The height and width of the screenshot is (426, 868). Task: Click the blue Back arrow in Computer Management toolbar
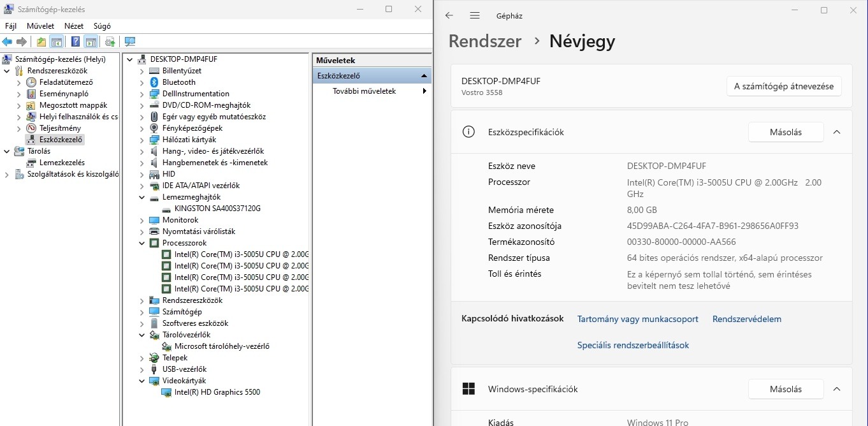(7, 42)
